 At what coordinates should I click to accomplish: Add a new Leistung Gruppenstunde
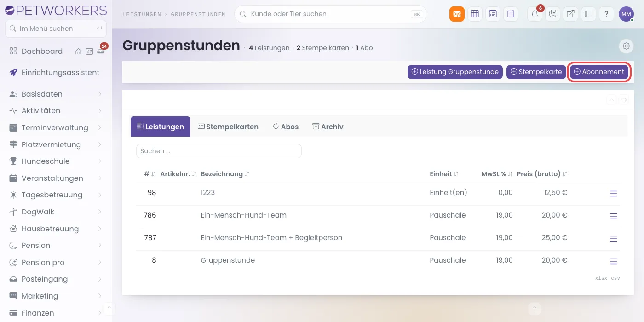click(x=455, y=72)
